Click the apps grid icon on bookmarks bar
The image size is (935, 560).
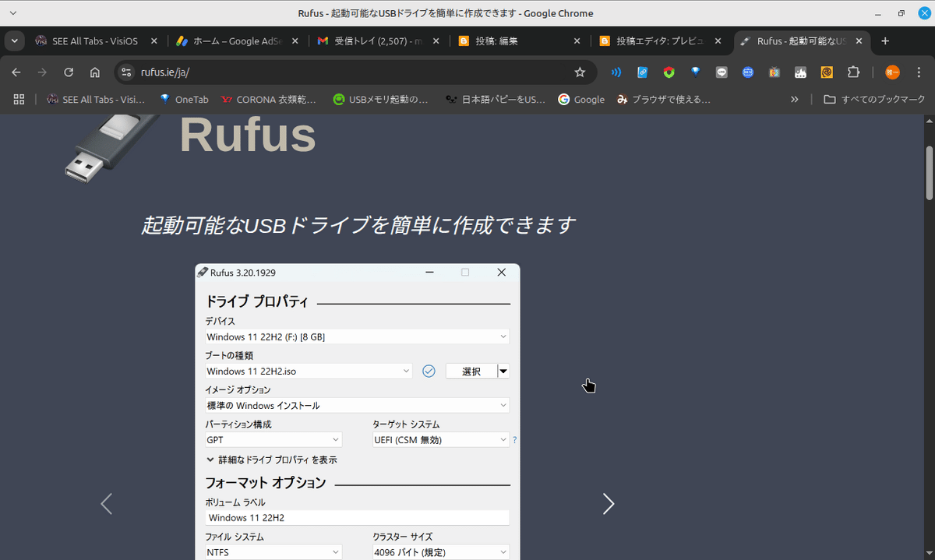coord(19,99)
